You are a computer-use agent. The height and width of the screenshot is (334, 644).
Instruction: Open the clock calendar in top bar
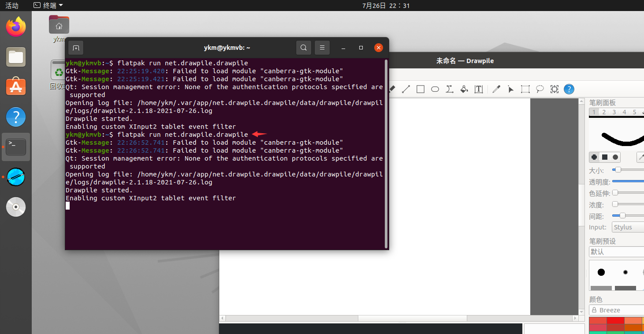(386, 5)
